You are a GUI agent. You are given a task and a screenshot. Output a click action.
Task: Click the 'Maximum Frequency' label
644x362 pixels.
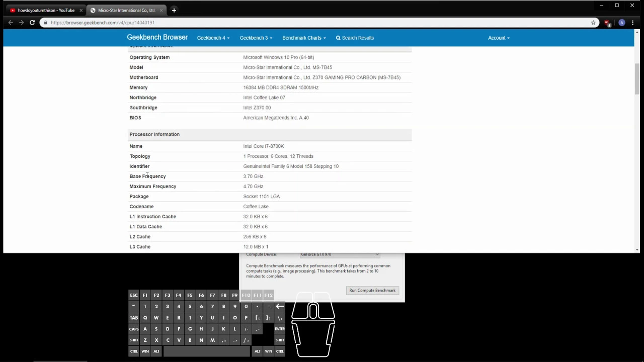pyautogui.click(x=153, y=187)
